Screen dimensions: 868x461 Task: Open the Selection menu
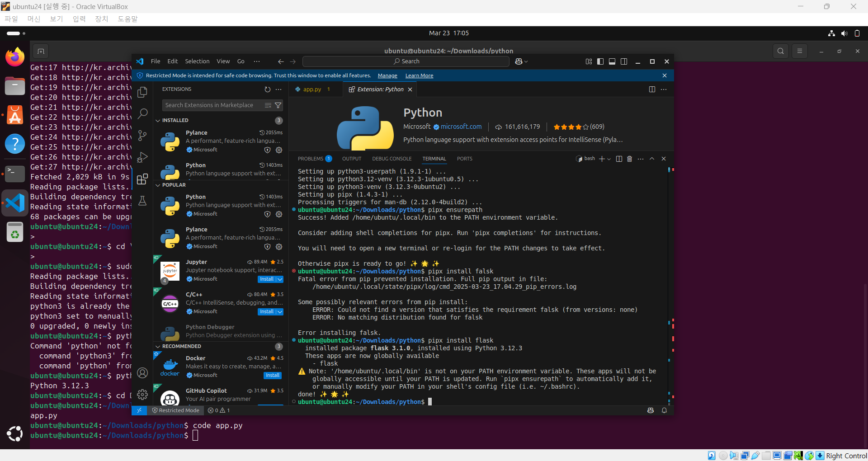pos(197,61)
